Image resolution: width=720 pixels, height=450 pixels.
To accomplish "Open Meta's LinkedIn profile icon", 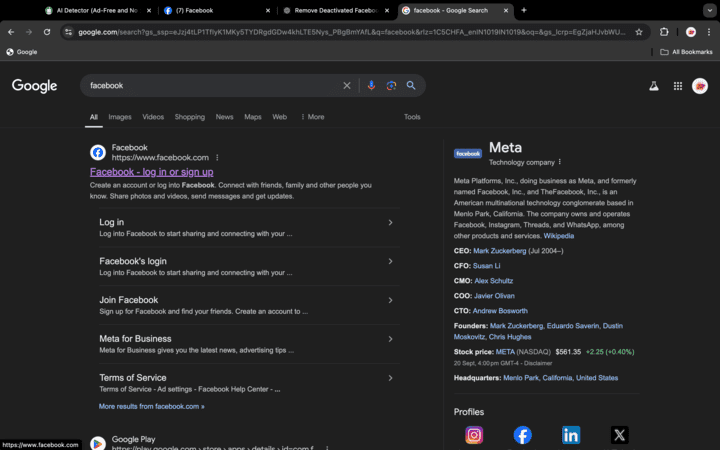I will click(x=571, y=435).
